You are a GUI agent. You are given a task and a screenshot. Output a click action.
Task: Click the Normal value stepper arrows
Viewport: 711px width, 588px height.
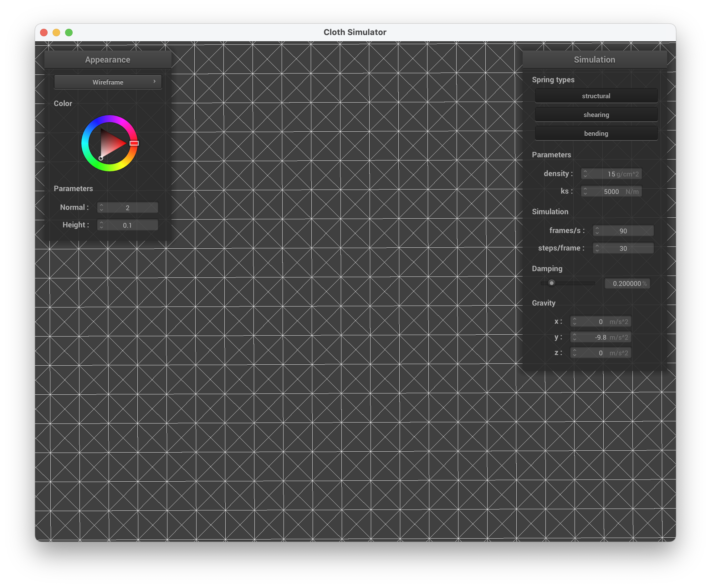point(101,207)
